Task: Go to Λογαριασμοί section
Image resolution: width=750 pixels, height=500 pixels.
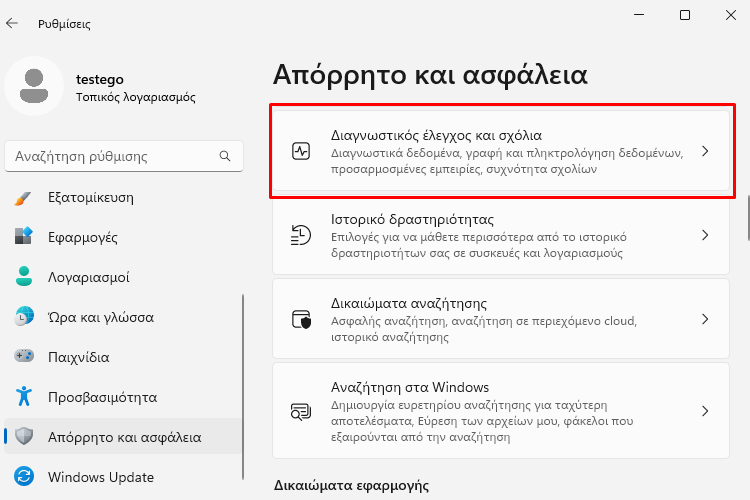Action: pos(123,277)
